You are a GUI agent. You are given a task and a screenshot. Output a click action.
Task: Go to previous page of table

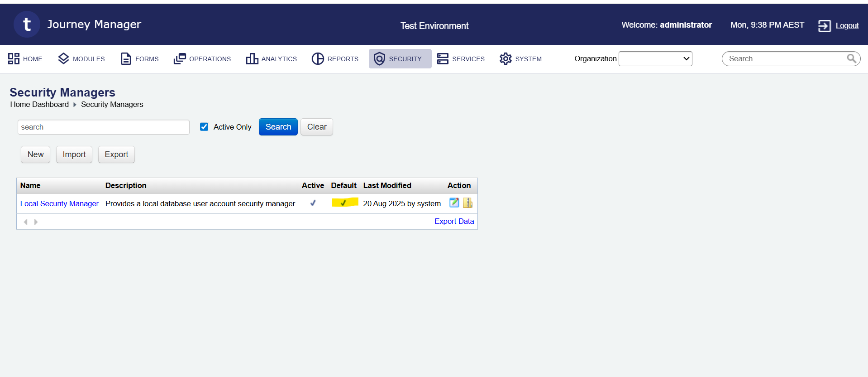click(25, 222)
